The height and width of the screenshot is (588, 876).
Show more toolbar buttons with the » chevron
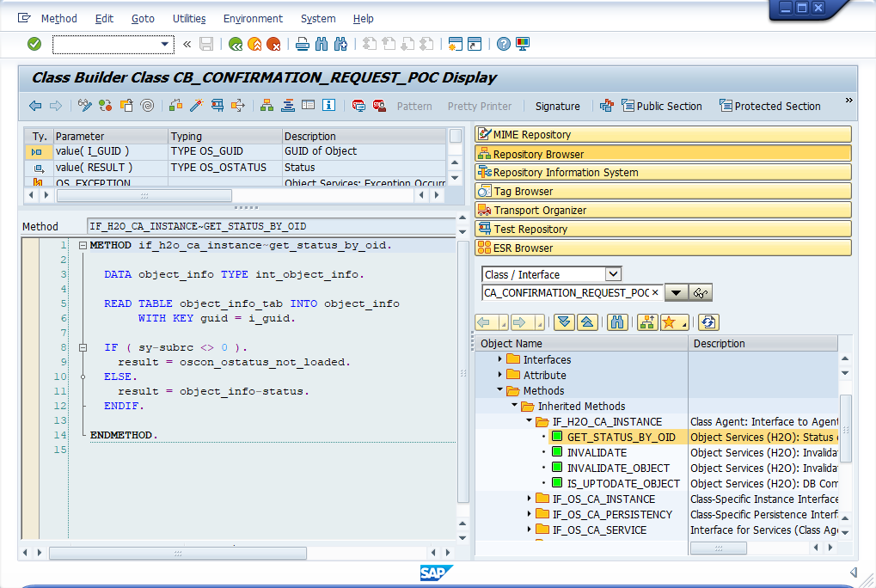(848, 101)
